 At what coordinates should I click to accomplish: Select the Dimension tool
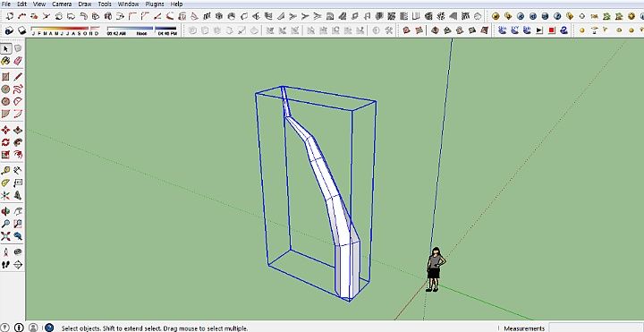(18, 171)
